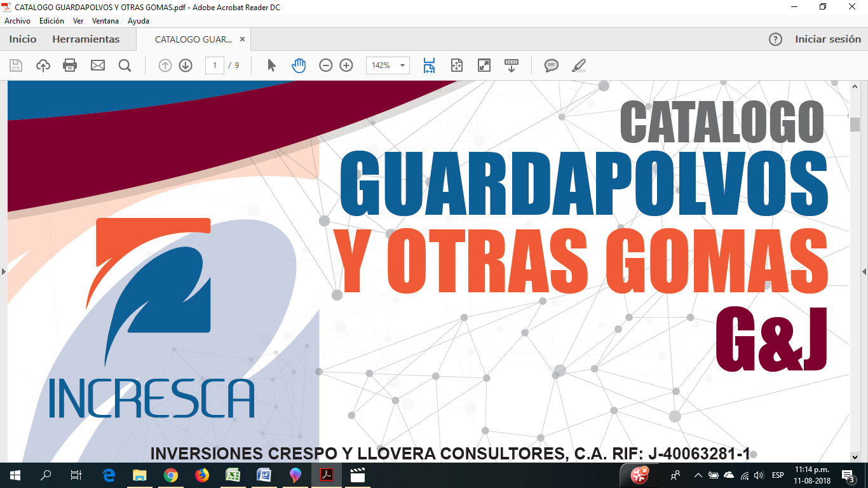Click the vertical scrollbar thumb

point(855,125)
